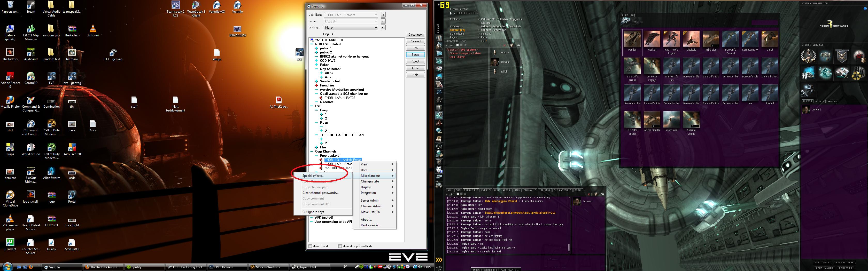The image size is (868, 271).
Task: Select the Virtual CloneDrive desktop icon
Action: (10, 199)
